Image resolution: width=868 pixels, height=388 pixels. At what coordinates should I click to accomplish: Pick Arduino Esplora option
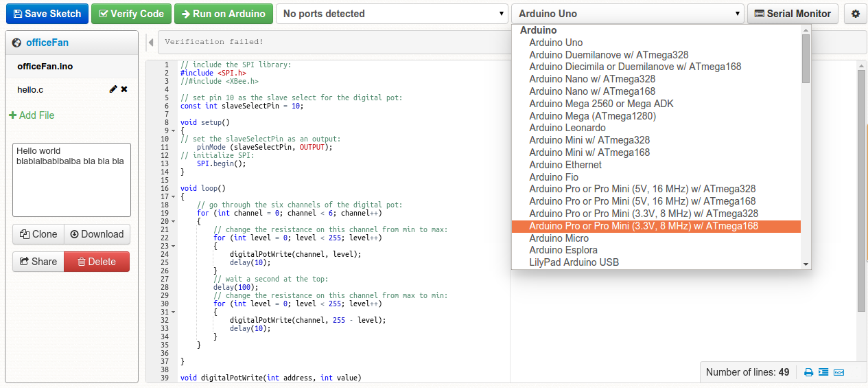(x=656, y=250)
